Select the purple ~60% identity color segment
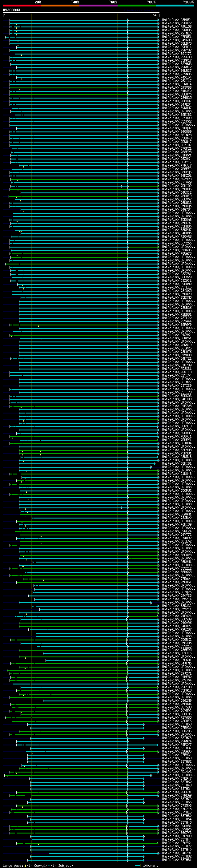Image resolution: width=197 pixels, height=868 pixels. click(x=98, y=6)
